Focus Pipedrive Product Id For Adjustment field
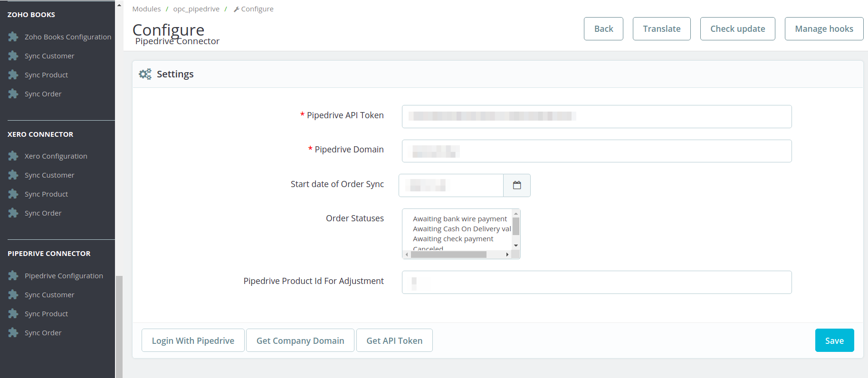Image resolution: width=868 pixels, height=378 pixels. tap(597, 282)
